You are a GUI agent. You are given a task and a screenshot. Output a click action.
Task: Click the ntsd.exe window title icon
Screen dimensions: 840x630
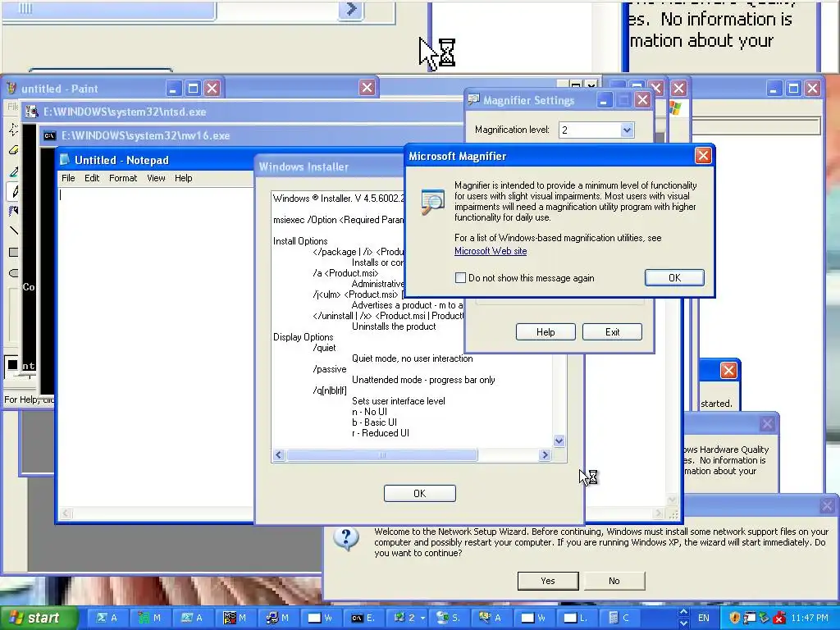[32, 112]
